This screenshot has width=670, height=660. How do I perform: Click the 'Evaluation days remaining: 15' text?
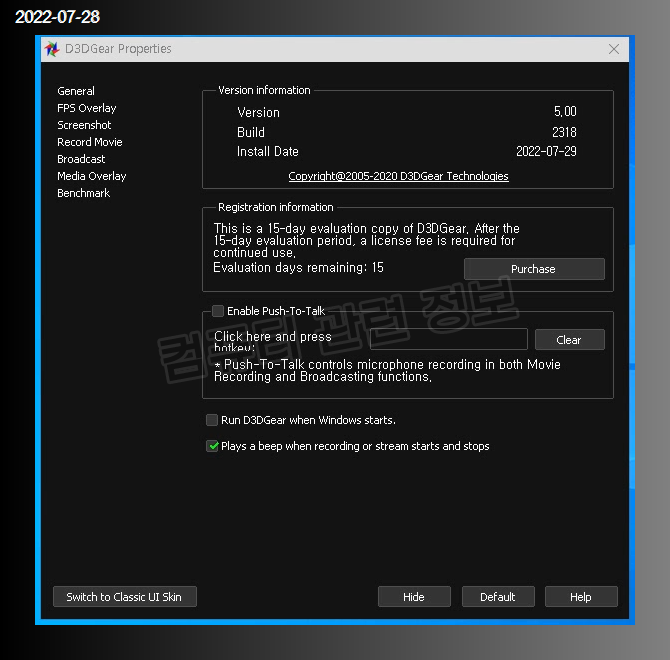pos(298,268)
